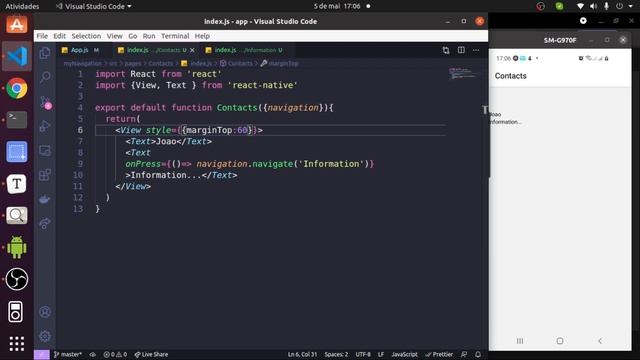Click the remote window indicator in status bar
The image size is (640, 360).
(x=42, y=354)
